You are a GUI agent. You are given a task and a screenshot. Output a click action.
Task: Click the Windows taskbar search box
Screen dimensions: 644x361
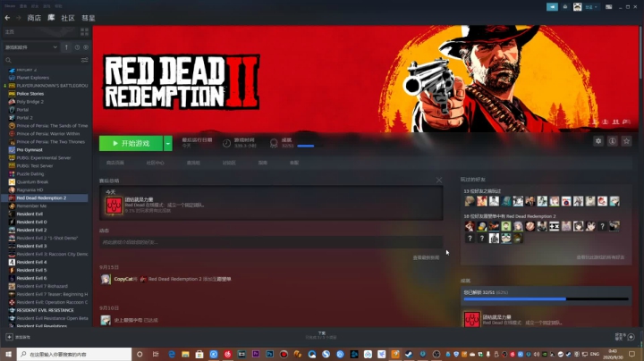coord(74,354)
